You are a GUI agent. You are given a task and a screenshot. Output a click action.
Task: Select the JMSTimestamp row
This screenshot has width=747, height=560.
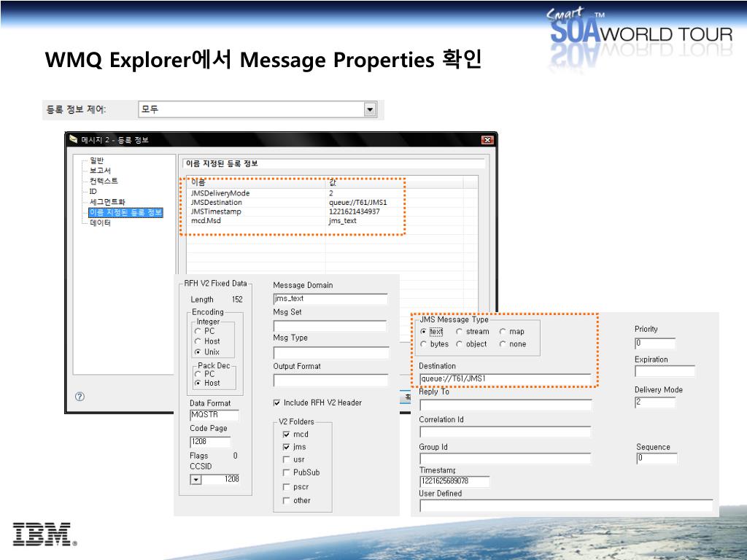click(332, 211)
